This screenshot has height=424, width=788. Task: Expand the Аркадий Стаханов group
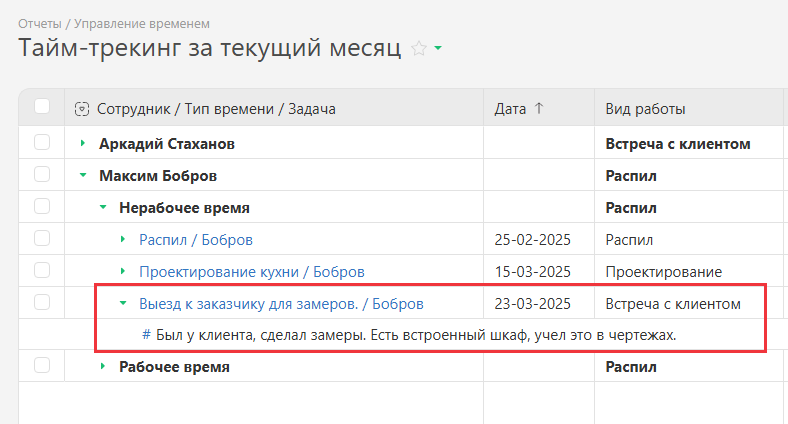pos(83,143)
